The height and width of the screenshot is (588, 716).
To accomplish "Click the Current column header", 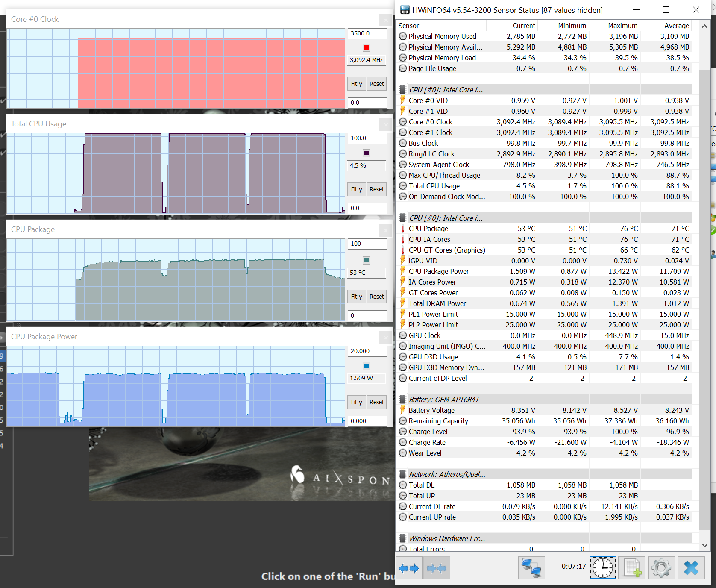I will point(512,26).
